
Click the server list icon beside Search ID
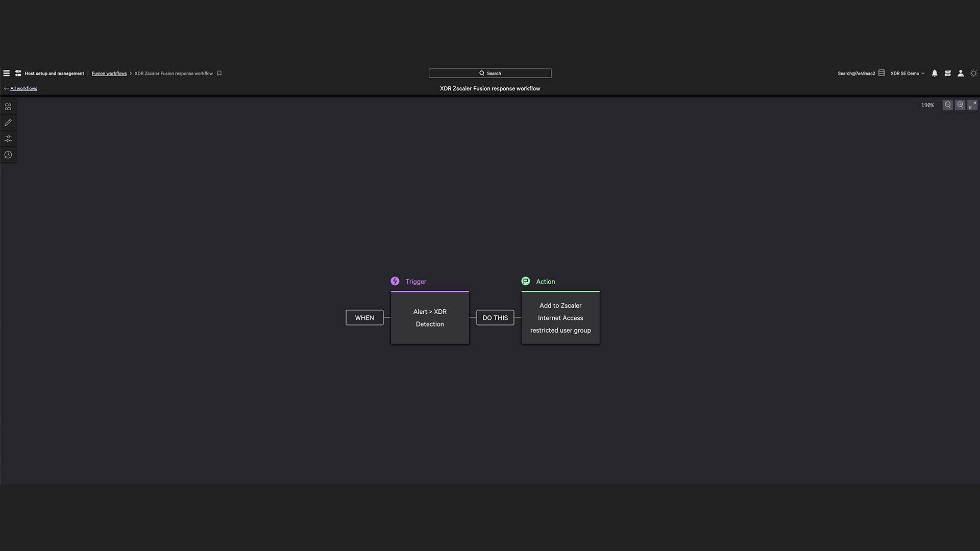(881, 73)
